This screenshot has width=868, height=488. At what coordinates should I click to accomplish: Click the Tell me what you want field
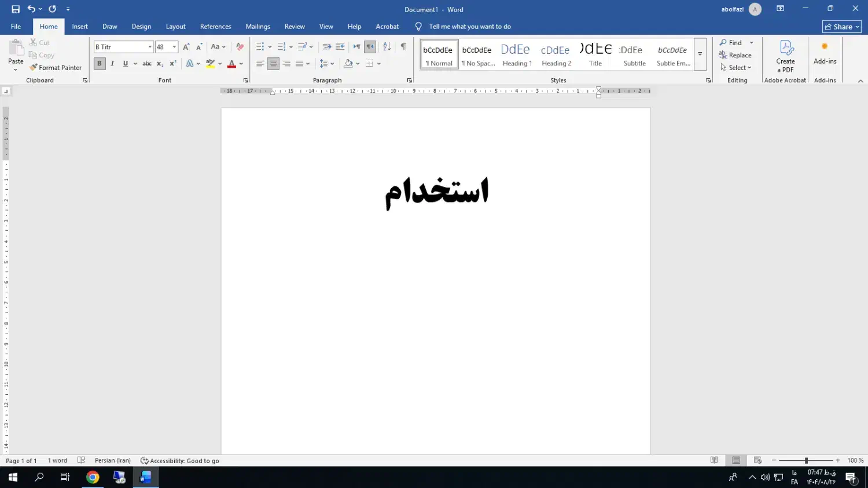coord(469,27)
